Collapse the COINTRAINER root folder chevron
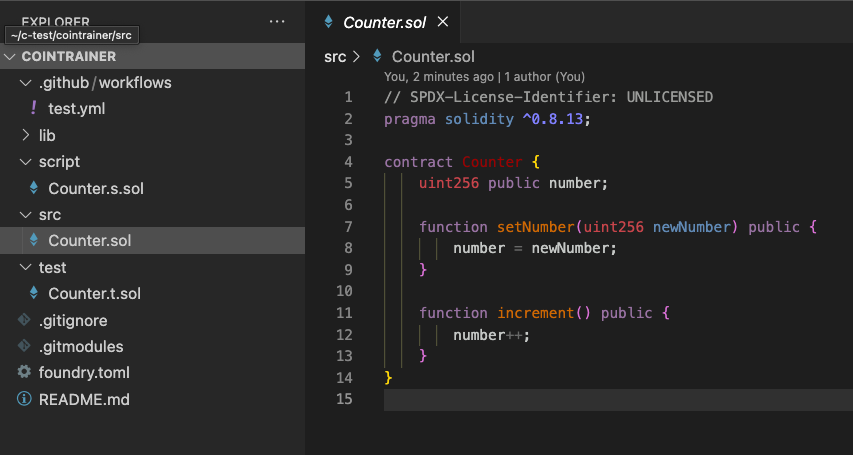Image resolution: width=853 pixels, height=455 pixels. (x=10, y=57)
